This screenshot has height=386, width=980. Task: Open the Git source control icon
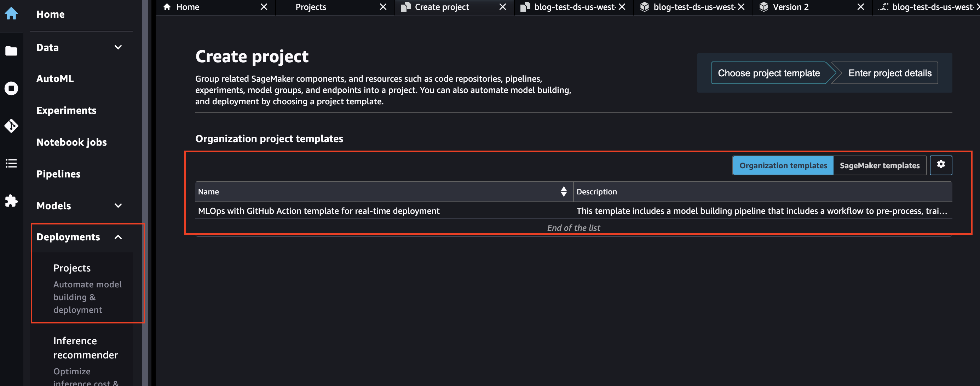[x=11, y=126]
